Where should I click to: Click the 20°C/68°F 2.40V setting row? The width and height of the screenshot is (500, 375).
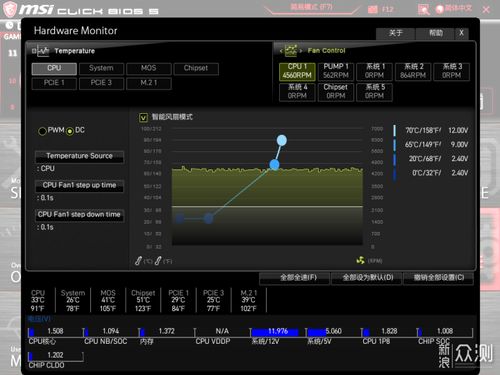click(431, 159)
